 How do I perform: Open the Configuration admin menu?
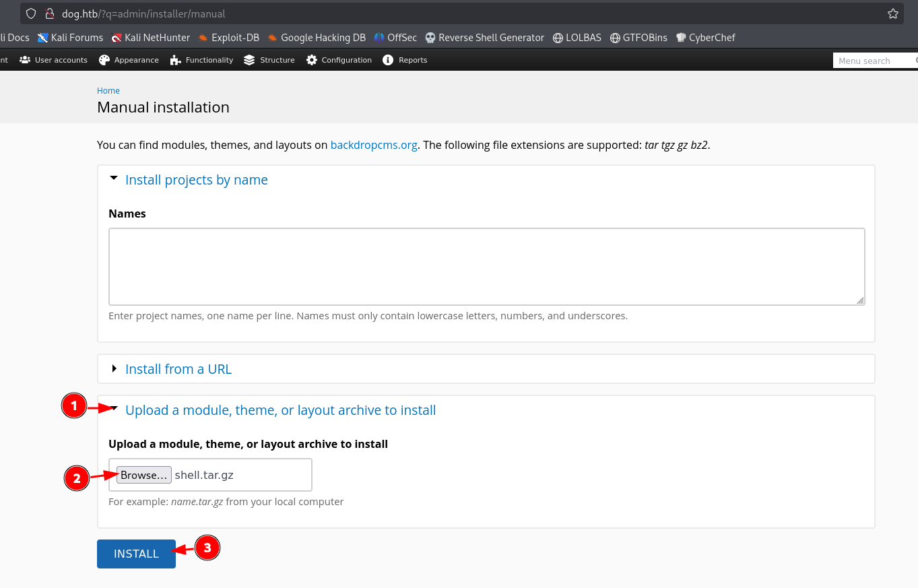click(339, 60)
